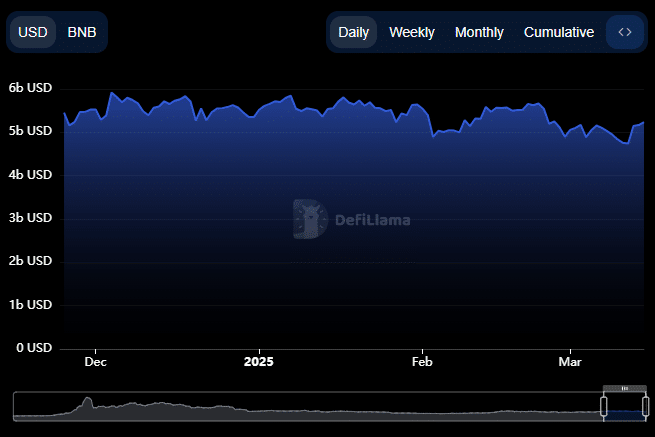Click the Feb label on x-axis
655x437 pixels.
(x=423, y=361)
